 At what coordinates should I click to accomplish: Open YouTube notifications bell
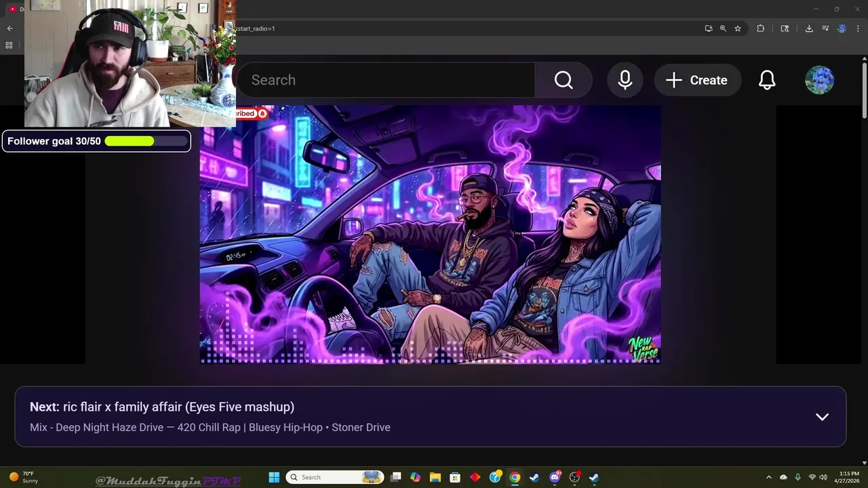tap(767, 80)
